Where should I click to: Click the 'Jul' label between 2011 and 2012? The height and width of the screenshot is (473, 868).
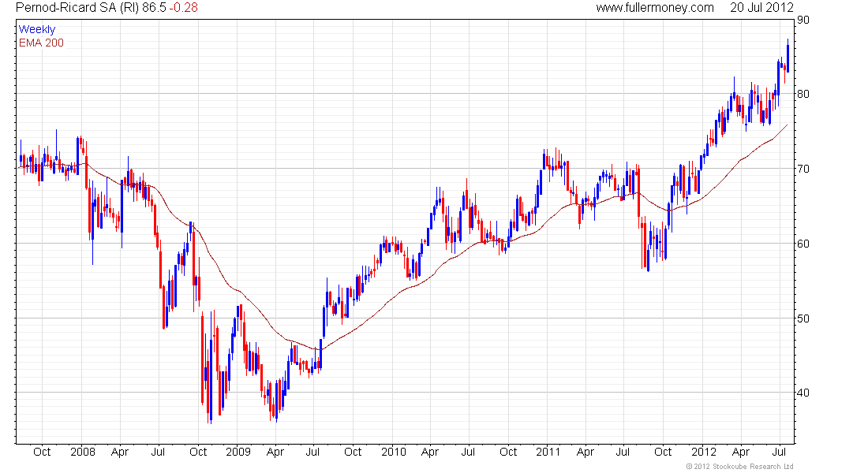tap(623, 452)
